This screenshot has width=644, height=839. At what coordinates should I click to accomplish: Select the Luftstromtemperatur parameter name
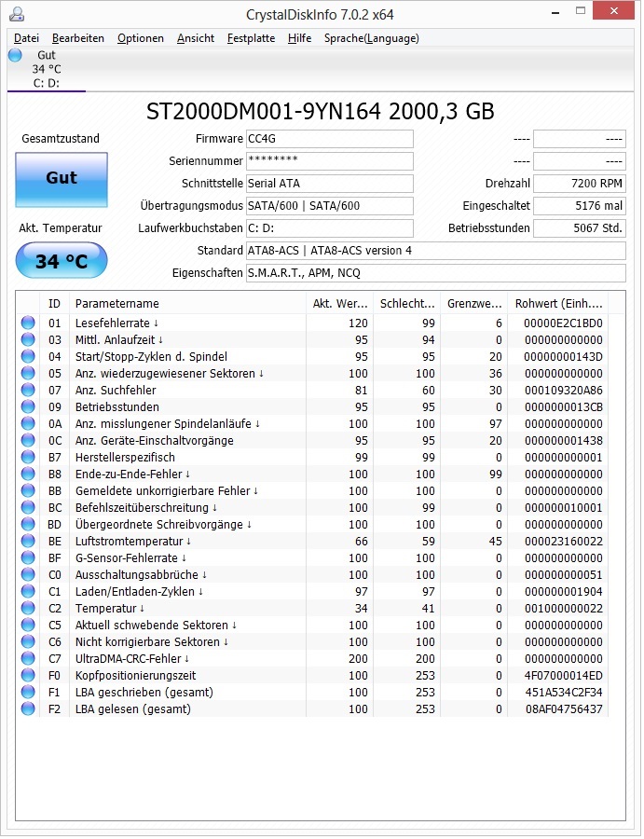pos(133,541)
